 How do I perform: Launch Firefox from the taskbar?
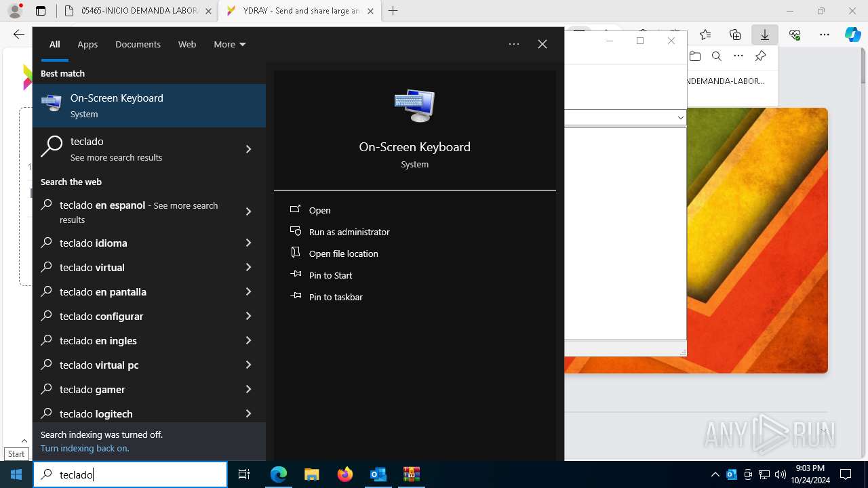tap(345, 474)
